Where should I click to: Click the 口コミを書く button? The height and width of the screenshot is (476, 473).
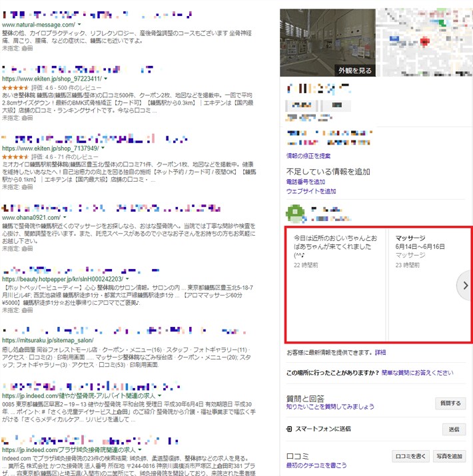[410, 456]
